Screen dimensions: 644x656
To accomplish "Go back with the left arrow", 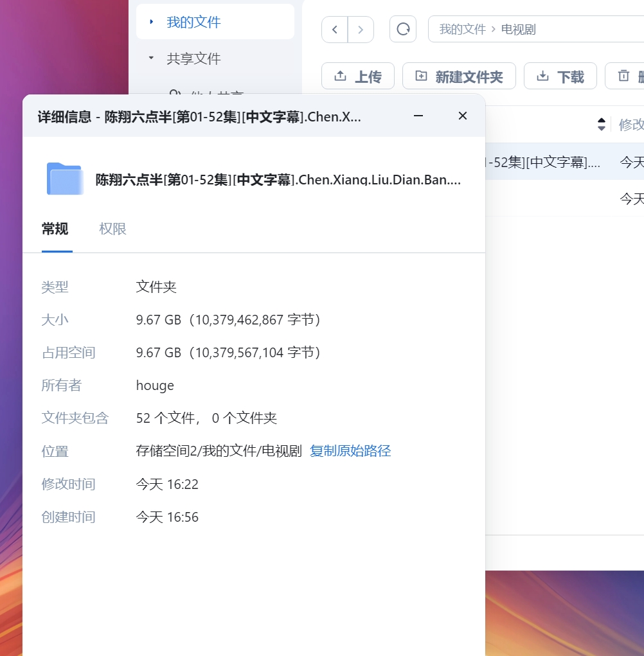I will point(335,30).
